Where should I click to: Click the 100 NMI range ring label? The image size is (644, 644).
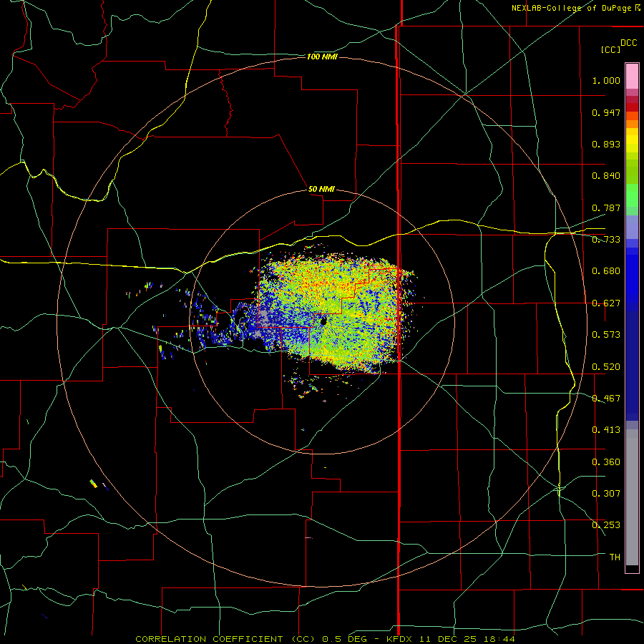[x=322, y=57]
